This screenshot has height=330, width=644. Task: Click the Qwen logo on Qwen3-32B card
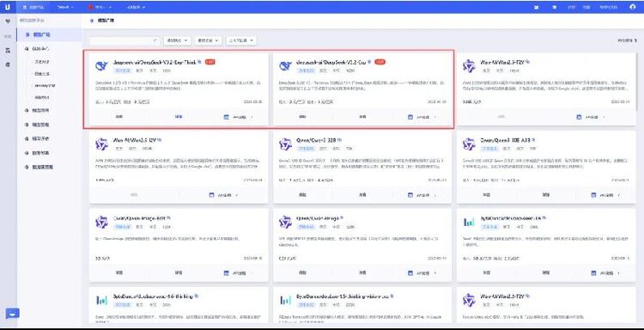(285, 144)
